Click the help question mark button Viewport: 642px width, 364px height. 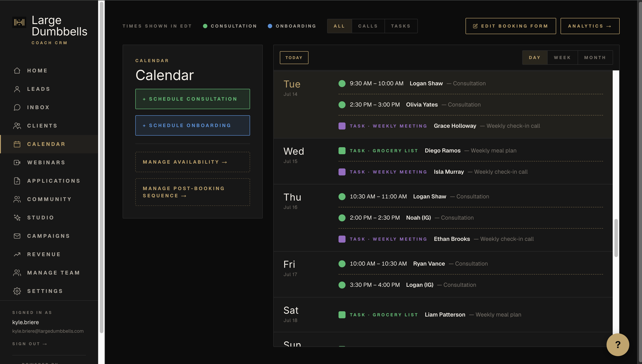tap(617, 345)
